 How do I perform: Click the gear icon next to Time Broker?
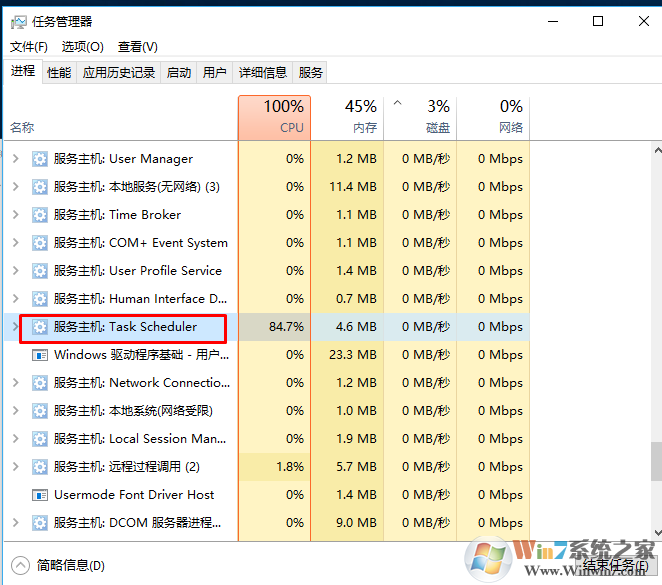click(x=40, y=215)
